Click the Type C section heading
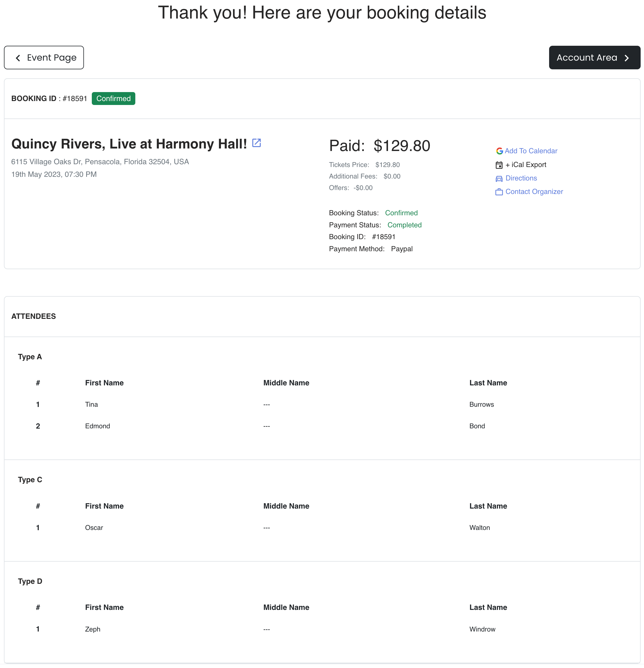This screenshot has width=644, height=668. click(x=30, y=480)
